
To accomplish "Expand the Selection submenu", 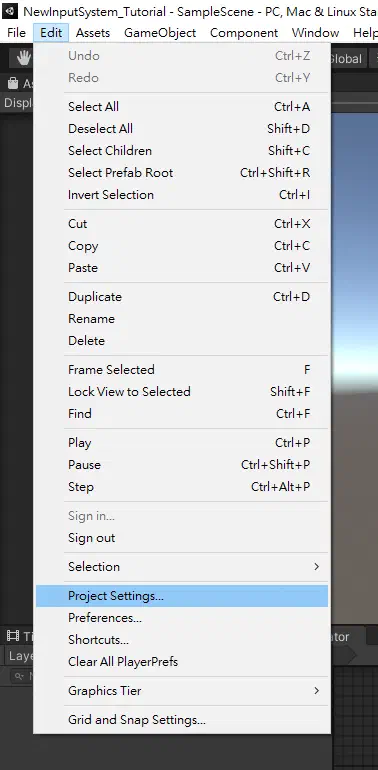I will pyautogui.click(x=182, y=567).
